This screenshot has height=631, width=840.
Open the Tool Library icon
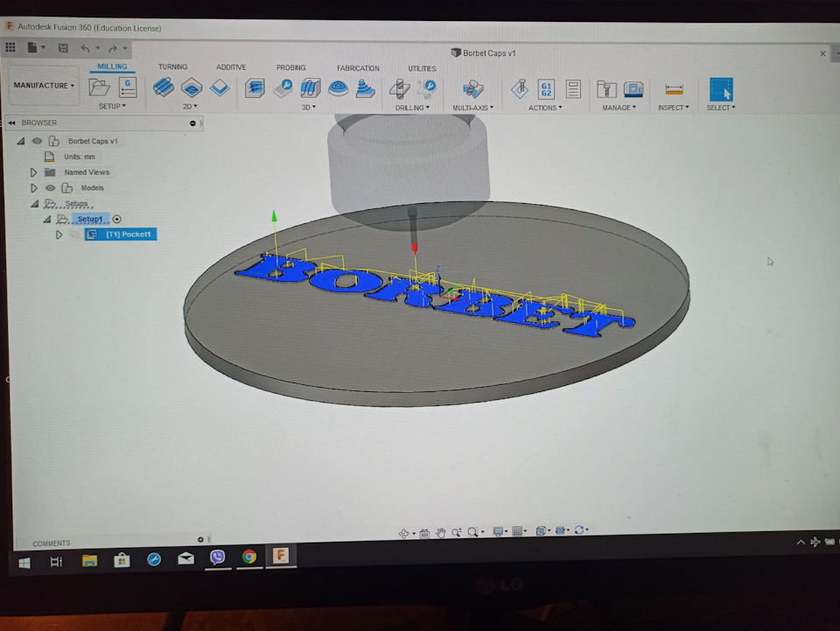click(606, 89)
